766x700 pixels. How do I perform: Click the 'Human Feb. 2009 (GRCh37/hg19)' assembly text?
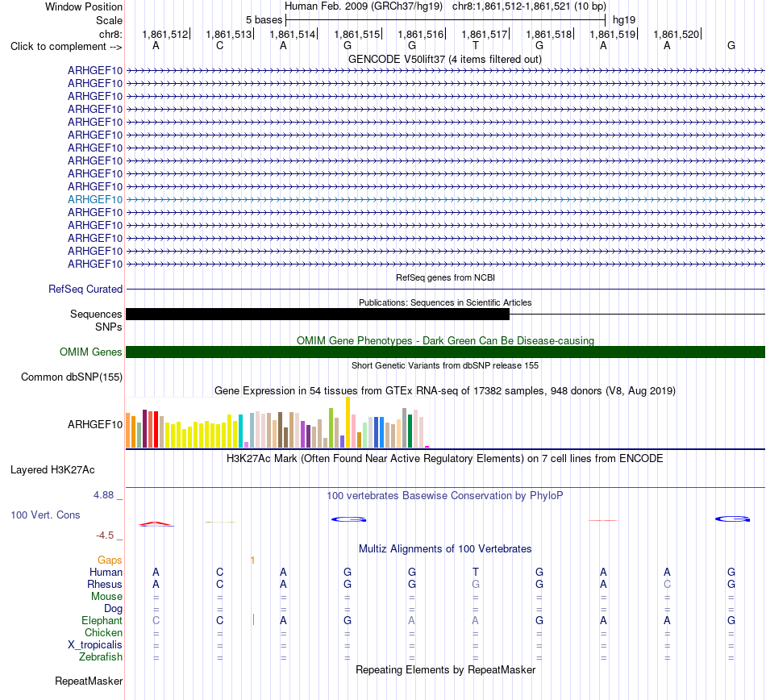[x=364, y=6]
